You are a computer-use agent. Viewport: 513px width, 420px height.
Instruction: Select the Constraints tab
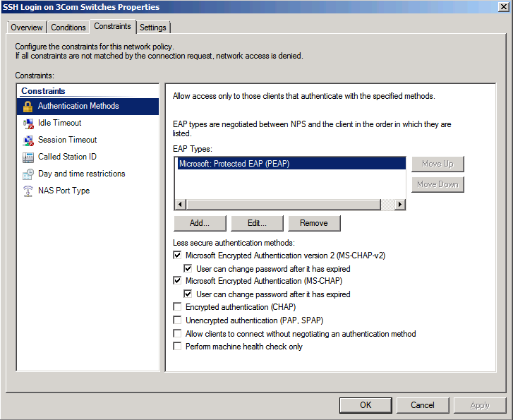pyautogui.click(x=112, y=27)
